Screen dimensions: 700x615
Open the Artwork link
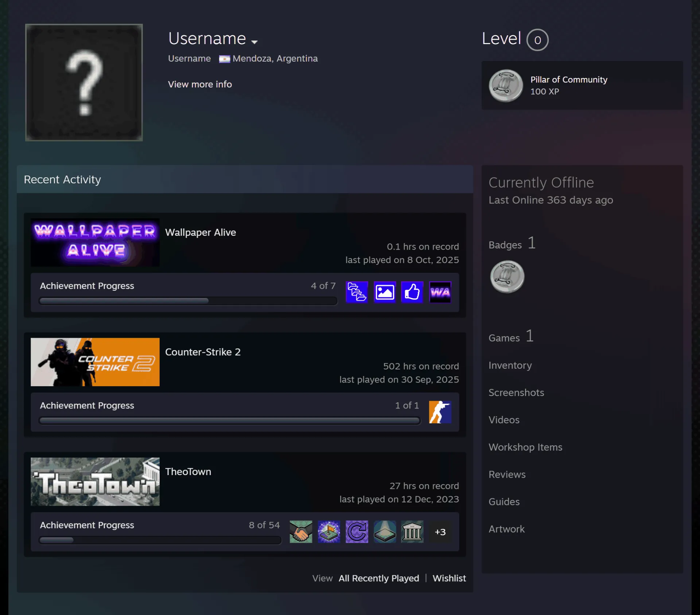[x=506, y=529]
